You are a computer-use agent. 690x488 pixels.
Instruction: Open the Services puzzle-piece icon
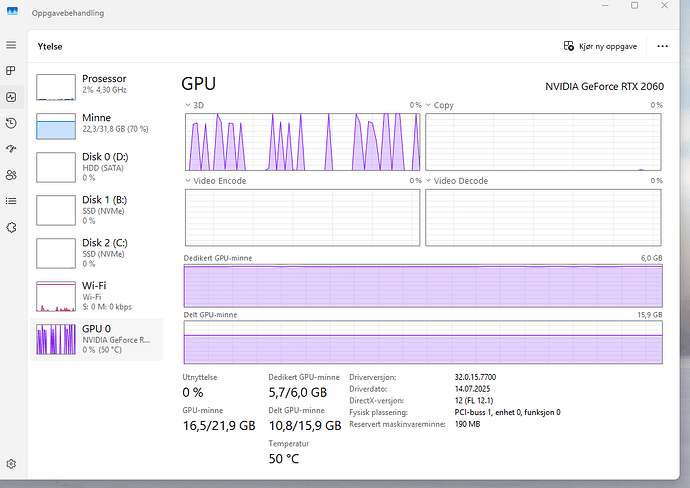11,227
